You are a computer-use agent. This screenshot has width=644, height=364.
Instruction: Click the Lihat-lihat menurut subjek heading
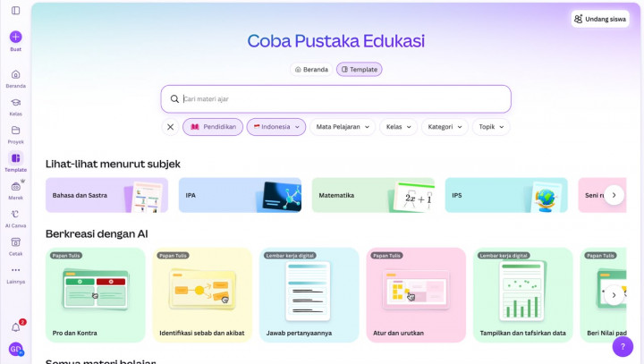tap(113, 164)
